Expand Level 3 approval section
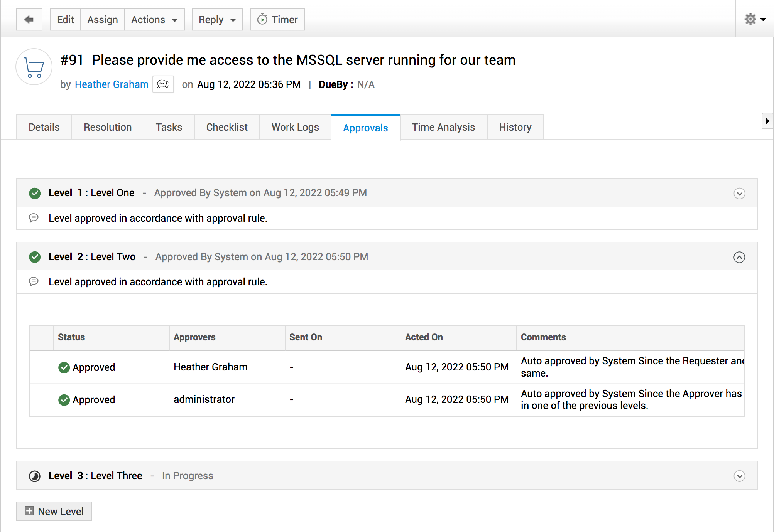 [739, 476]
